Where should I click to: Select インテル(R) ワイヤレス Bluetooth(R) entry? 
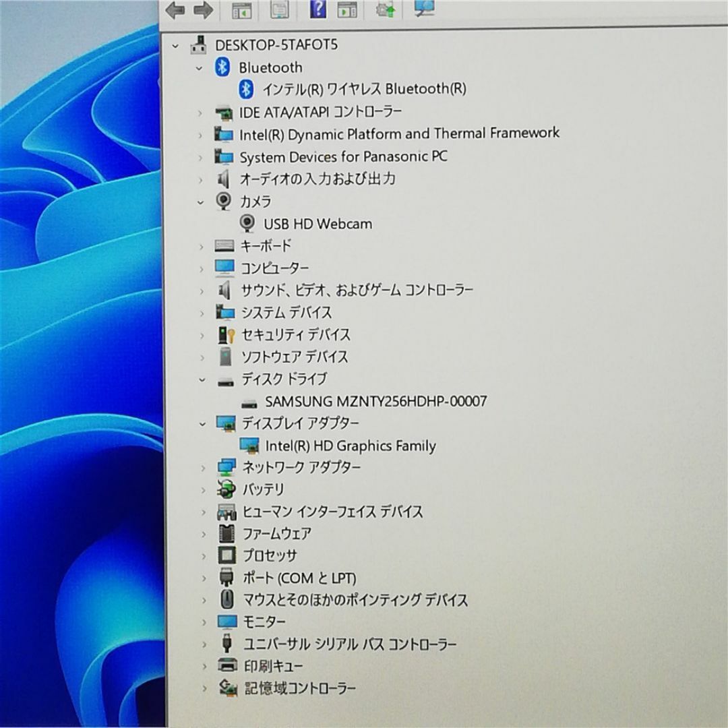point(365,89)
